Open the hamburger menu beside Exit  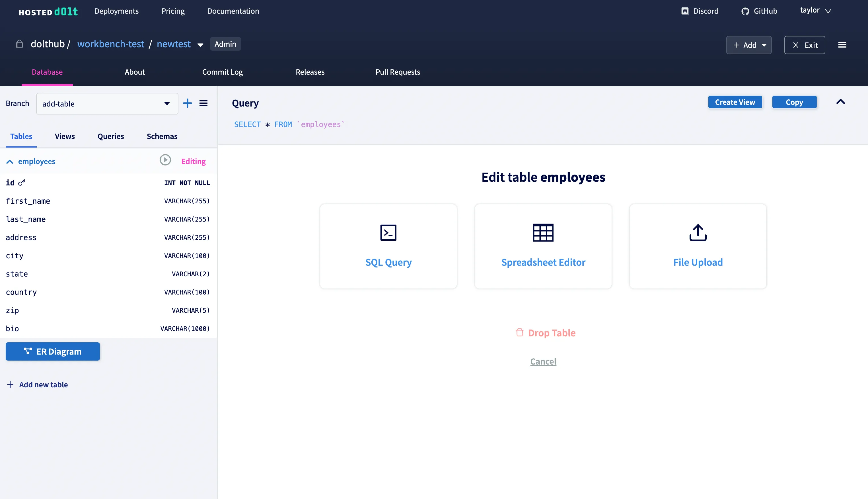point(842,45)
